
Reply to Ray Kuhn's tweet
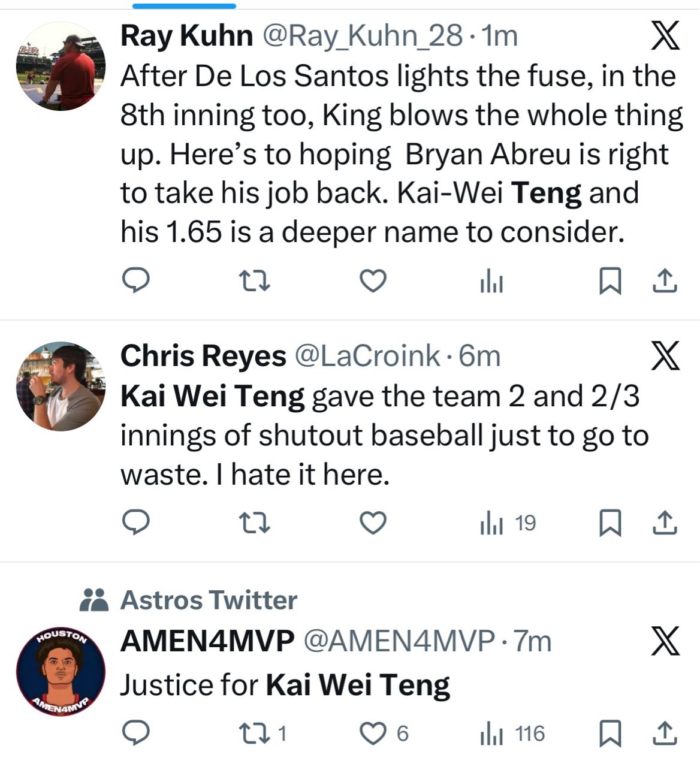point(136,280)
